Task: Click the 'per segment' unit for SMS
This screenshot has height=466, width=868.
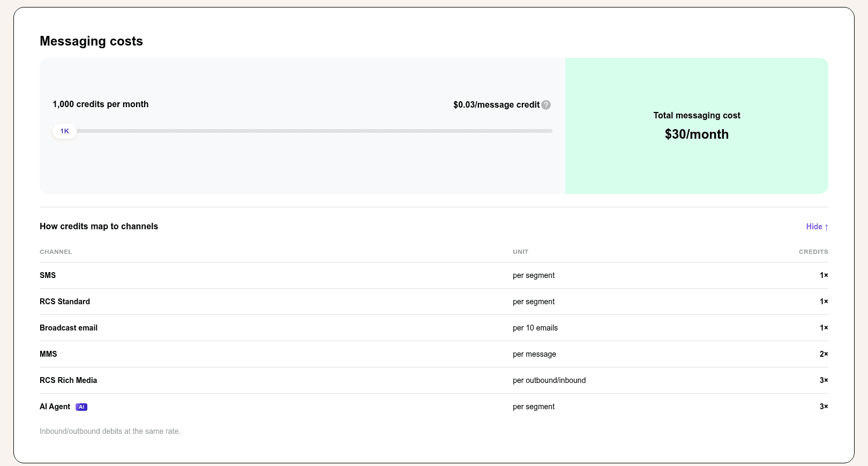Action: 534,275
